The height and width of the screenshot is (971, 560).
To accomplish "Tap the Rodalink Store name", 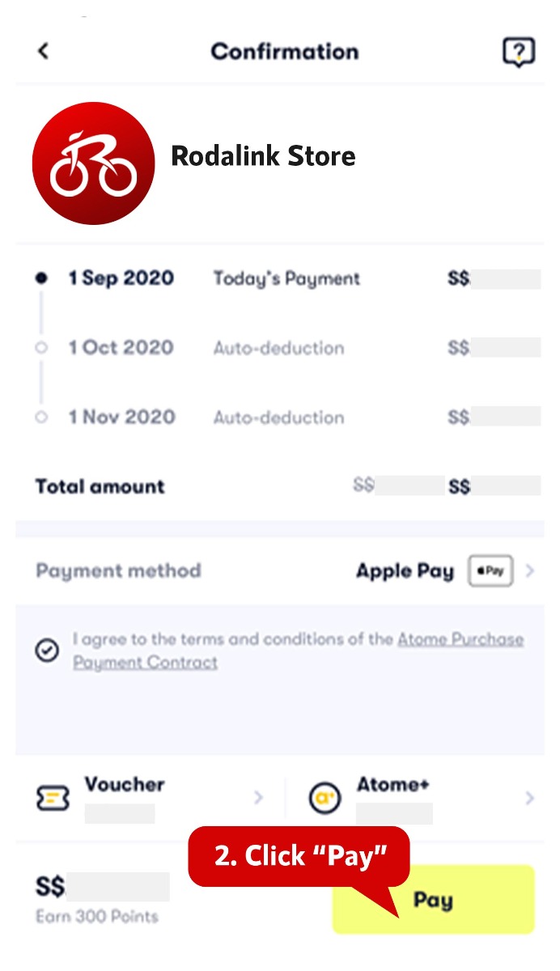I will point(263,156).
